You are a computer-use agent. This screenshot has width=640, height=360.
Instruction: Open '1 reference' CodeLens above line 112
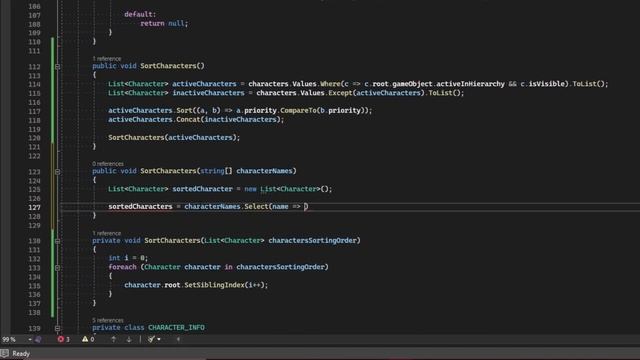[x=107, y=59]
